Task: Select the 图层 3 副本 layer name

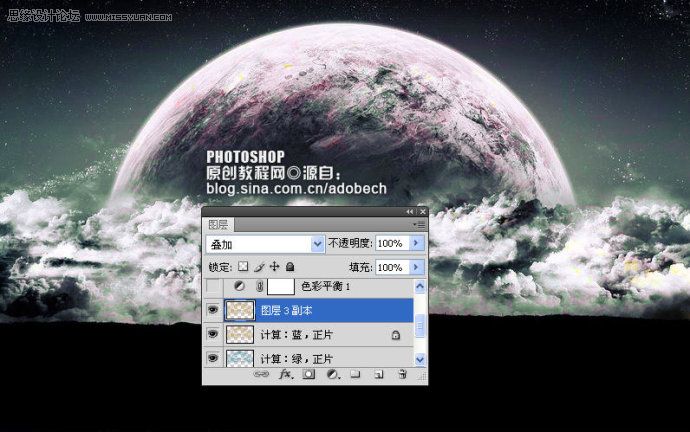Action: (x=286, y=311)
